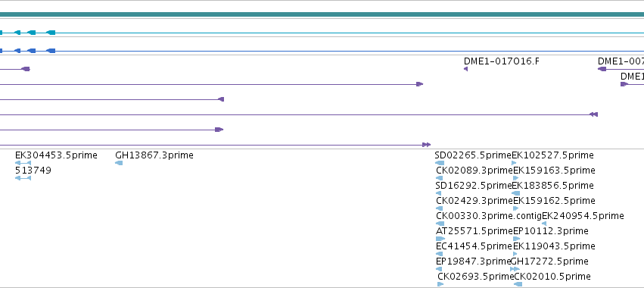Click the EC41454.5prime label
Image resolution: width=644 pixels, height=288 pixels.
pyautogui.click(x=474, y=246)
